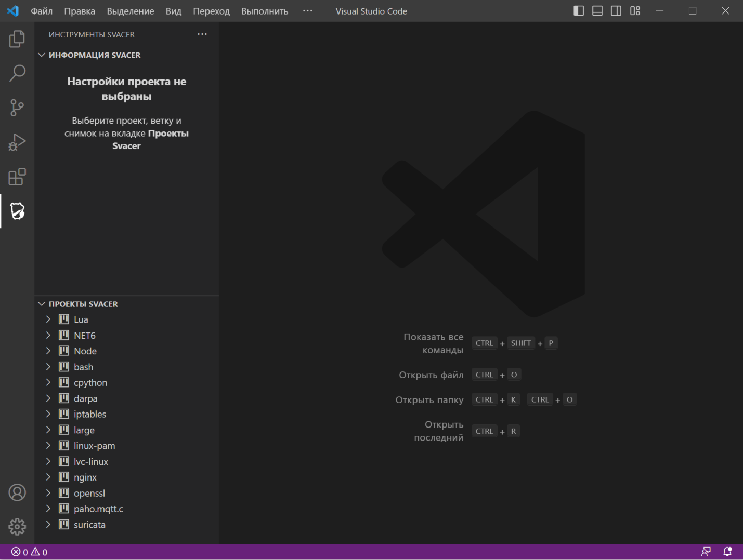Click the nginx project icon
Screen dimensions: 743x560
pos(64,477)
